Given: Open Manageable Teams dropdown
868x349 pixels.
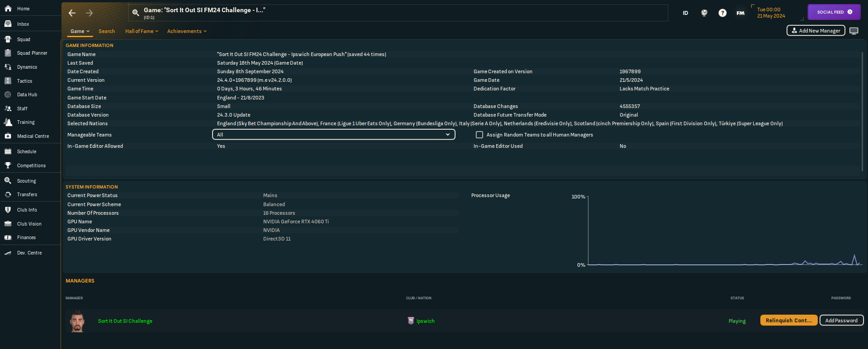Looking at the screenshot, I should pyautogui.click(x=334, y=135).
